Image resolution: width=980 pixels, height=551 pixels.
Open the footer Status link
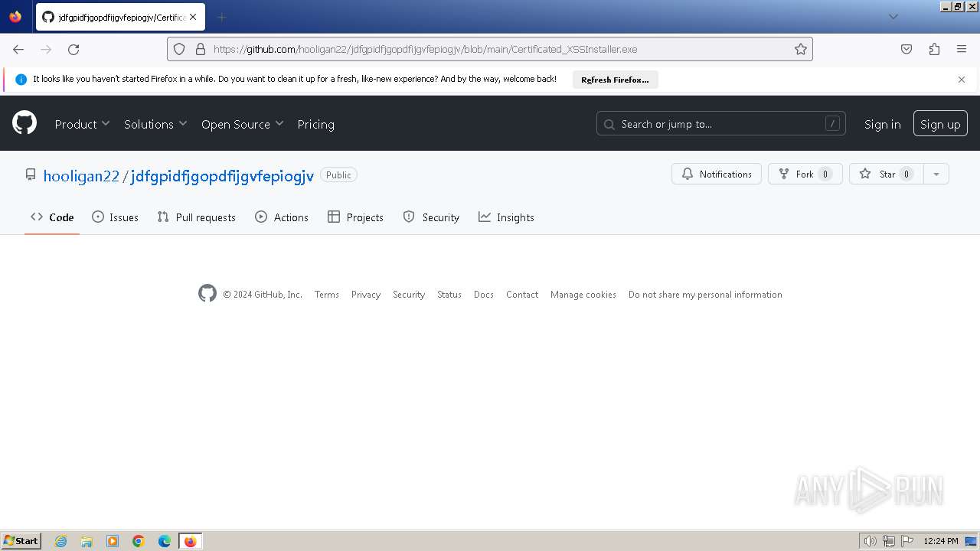[x=449, y=295]
